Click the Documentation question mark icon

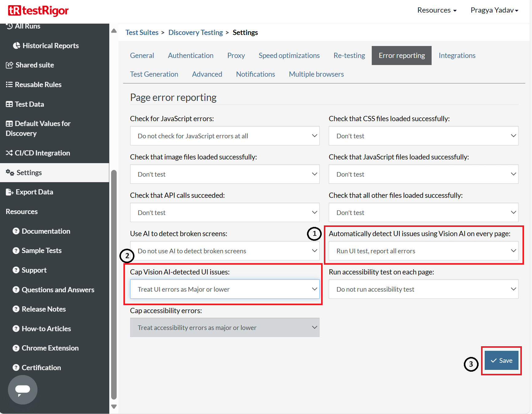click(16, 231)
